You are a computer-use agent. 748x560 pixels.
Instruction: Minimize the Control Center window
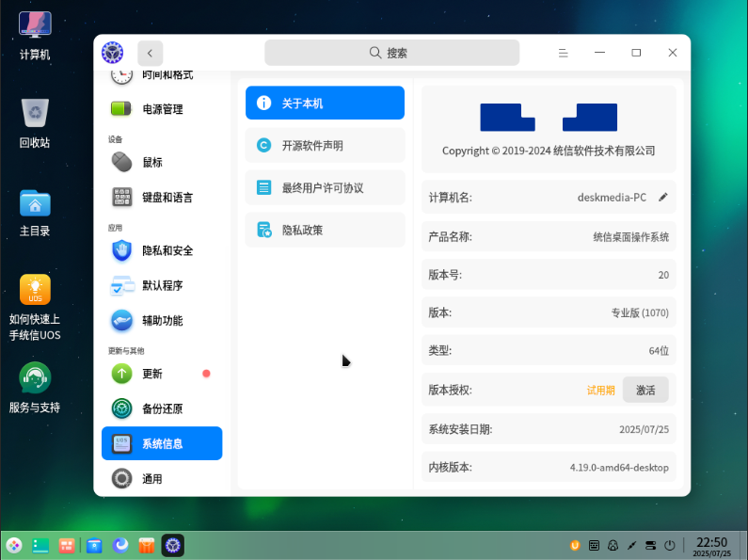pyautogui.click(x=599, y=53)
